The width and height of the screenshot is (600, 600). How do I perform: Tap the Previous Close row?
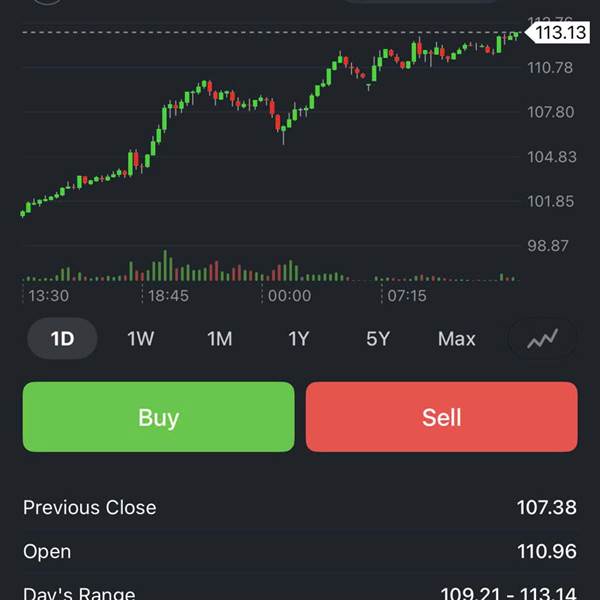[300, 507]
